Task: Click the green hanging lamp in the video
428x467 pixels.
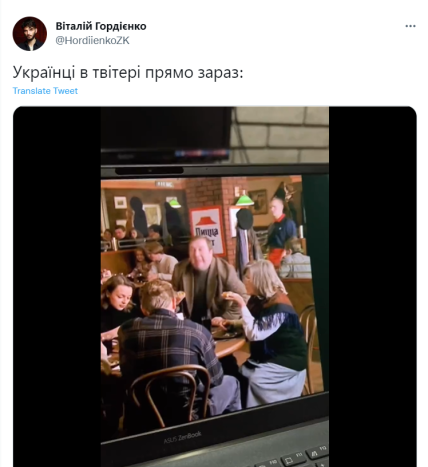Action: [244, 200]
